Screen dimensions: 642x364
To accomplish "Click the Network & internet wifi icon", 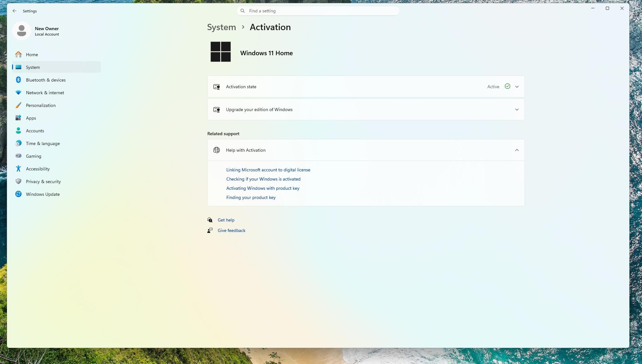I will [x=18, y=93].
